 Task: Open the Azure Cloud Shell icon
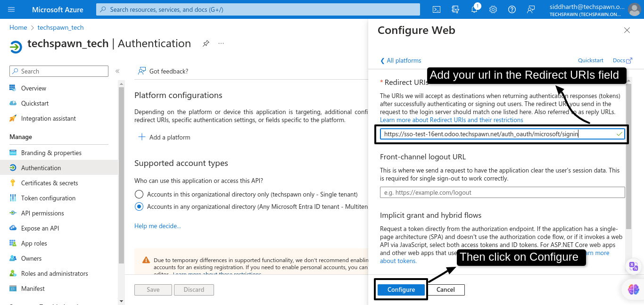[437, 9]
